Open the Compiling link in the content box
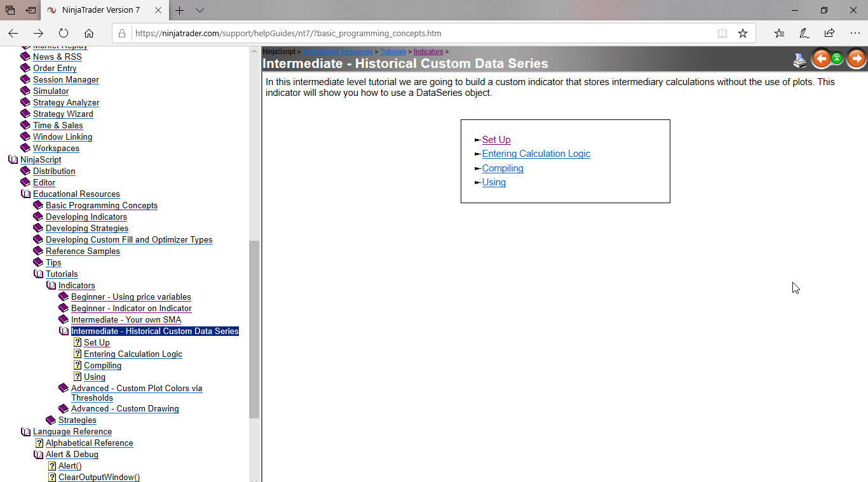 pos(503,168)
